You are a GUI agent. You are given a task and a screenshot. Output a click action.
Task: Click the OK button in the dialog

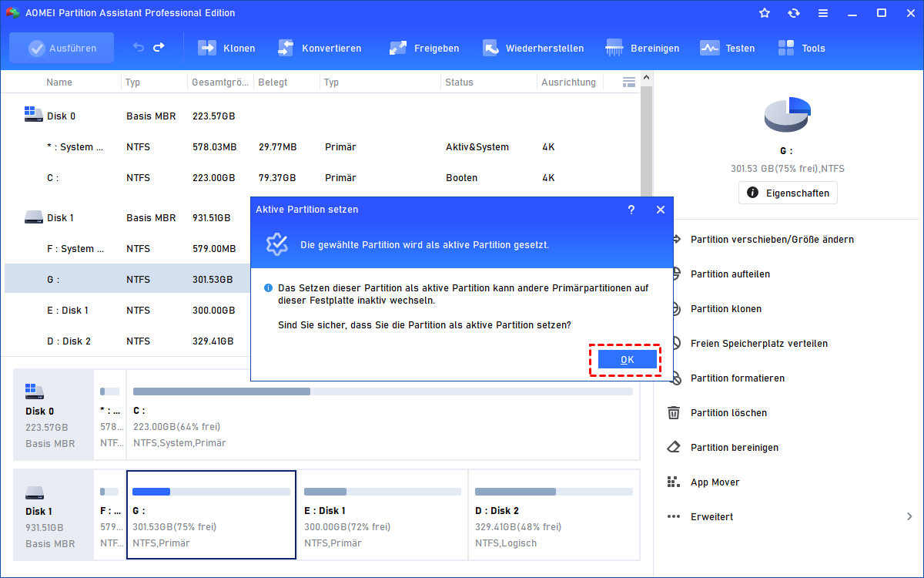pos(627,360)
